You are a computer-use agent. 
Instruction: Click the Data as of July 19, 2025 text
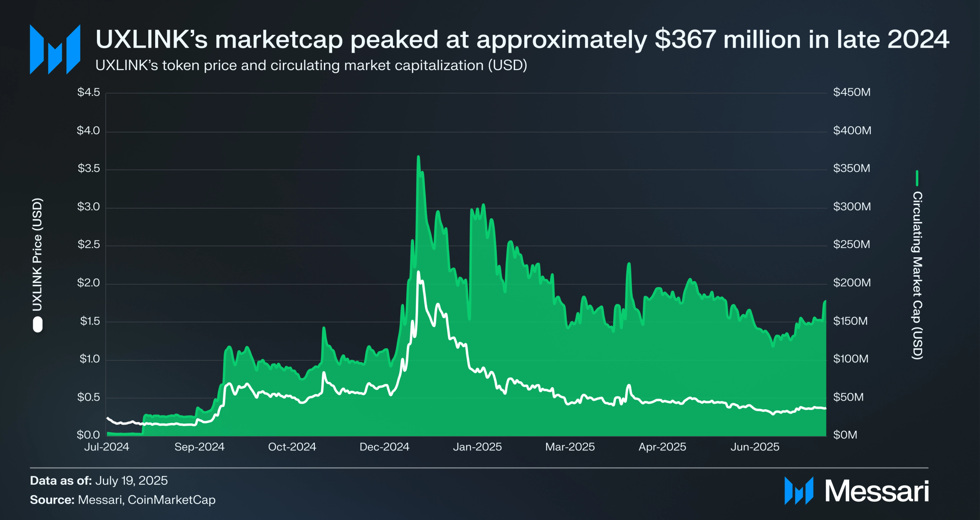[99, 481]
